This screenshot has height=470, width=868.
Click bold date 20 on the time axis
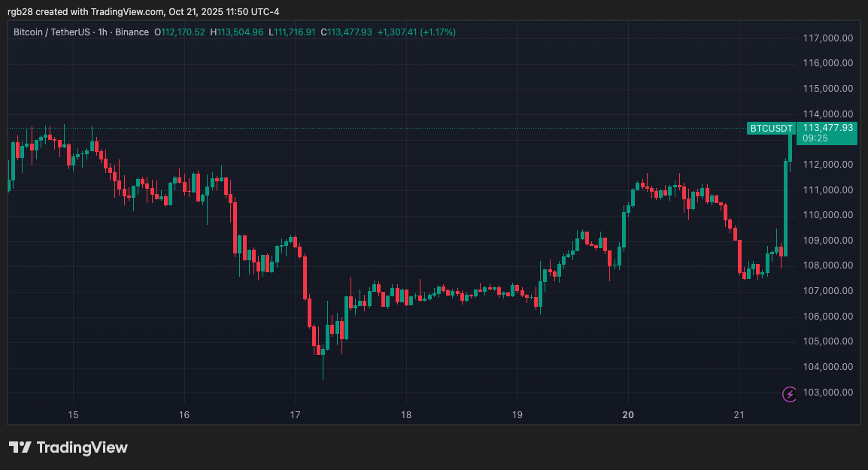click(x=628, y=414)
